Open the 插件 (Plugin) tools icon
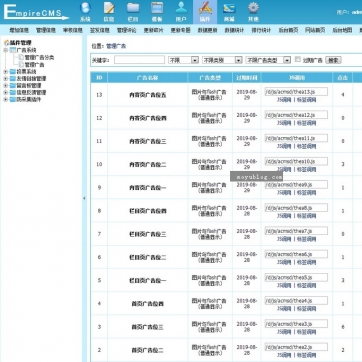The image size is (362, 362). (x=205, y=12)
